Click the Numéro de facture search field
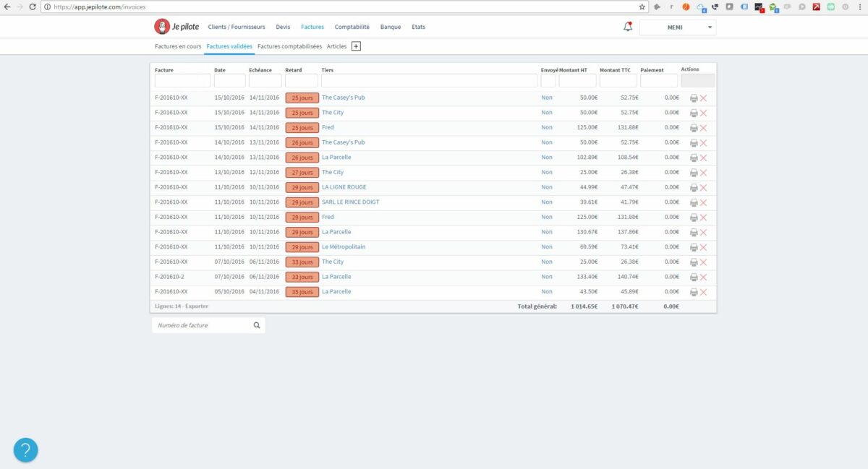 (x=203, y=325)
